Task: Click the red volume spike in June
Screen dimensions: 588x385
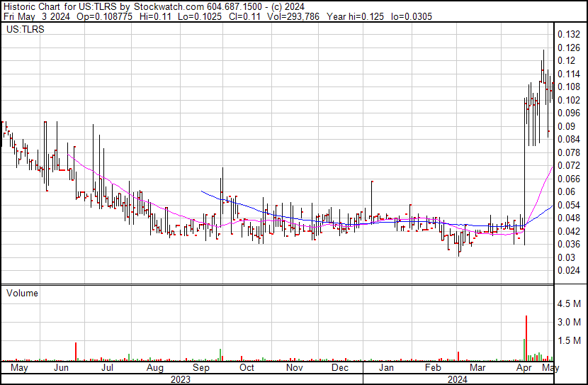Action: click(76, 351)
